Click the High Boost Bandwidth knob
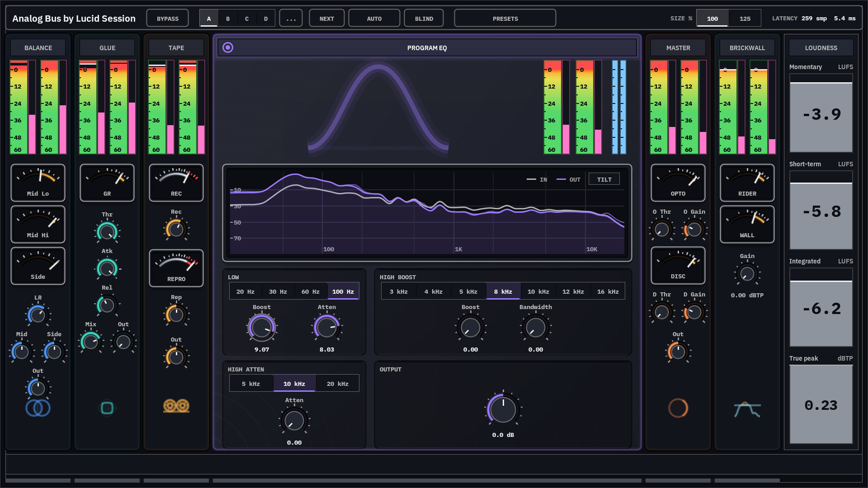 pyautogui.click(x=536, y=328)
